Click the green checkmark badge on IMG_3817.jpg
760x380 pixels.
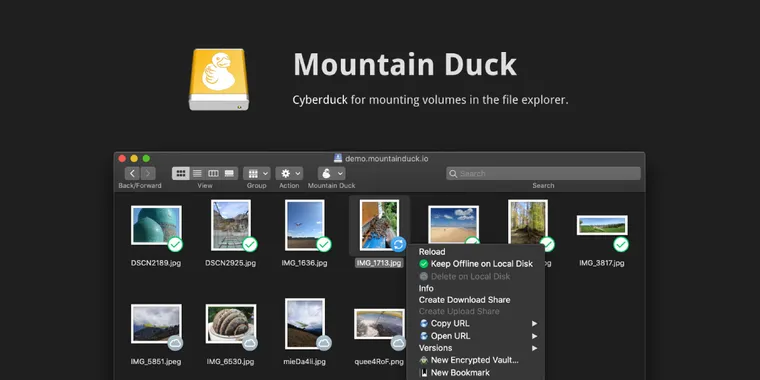(x=621, y=245)
